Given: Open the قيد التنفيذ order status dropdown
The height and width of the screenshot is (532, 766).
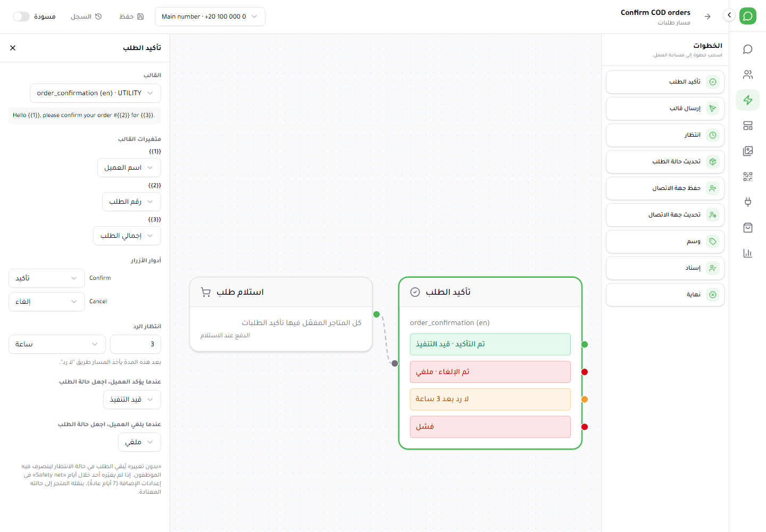Looking at the screenshot, I should (x=132, y=400).
